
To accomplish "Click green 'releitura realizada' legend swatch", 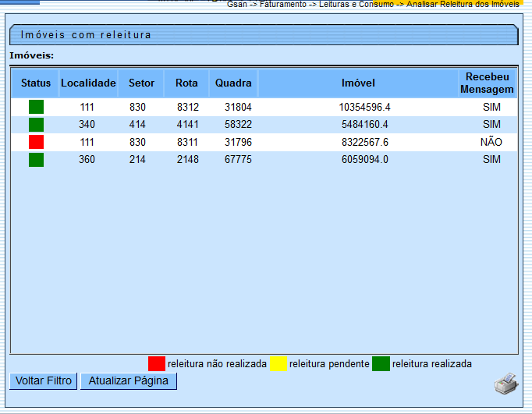I will pyautogui.click(x=381, y=363).
